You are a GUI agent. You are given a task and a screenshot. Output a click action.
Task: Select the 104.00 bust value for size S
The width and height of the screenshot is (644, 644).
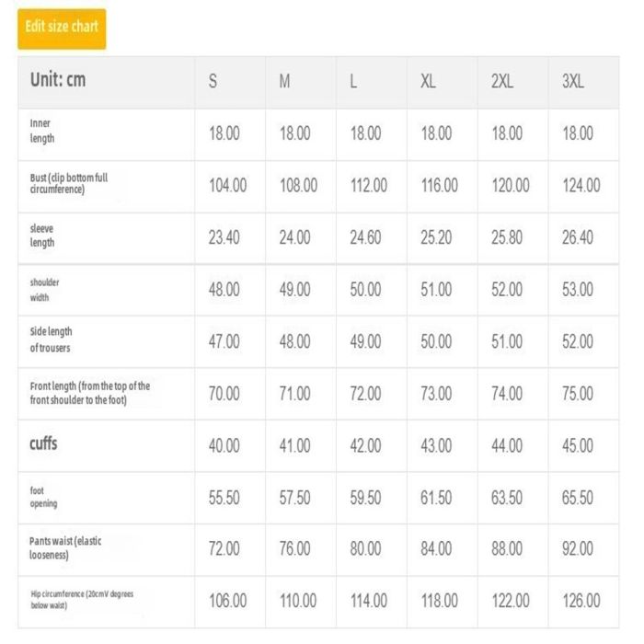point(228,185)
